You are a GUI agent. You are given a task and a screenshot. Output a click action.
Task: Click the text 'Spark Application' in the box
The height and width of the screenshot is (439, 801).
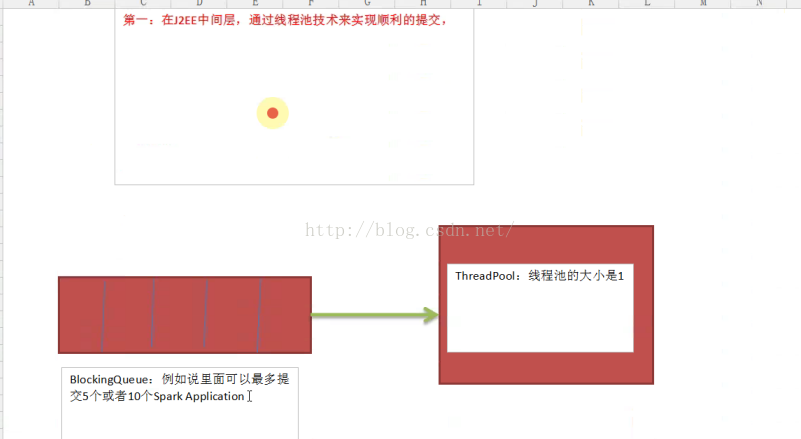click(x=199, y=397)
